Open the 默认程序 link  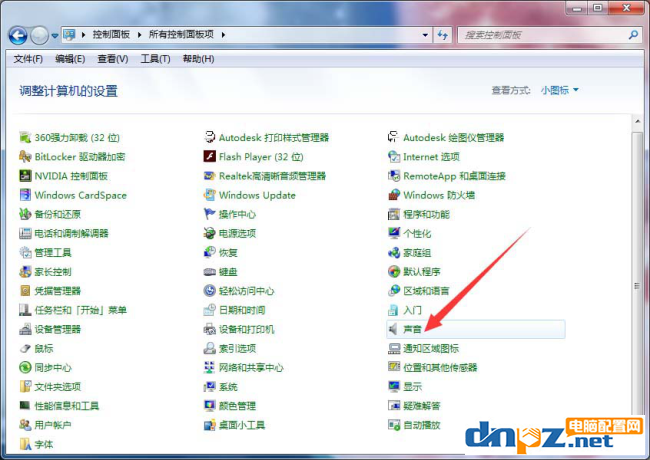(422, 272)
